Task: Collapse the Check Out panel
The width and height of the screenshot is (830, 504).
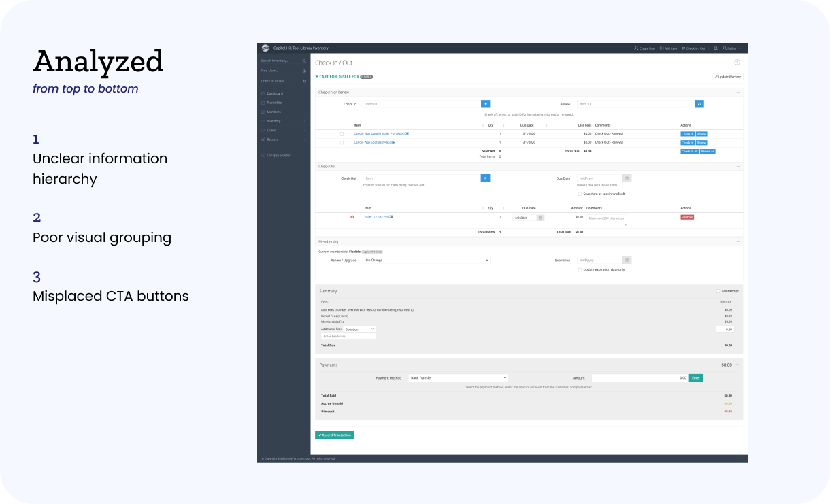Action: point(737,166)
